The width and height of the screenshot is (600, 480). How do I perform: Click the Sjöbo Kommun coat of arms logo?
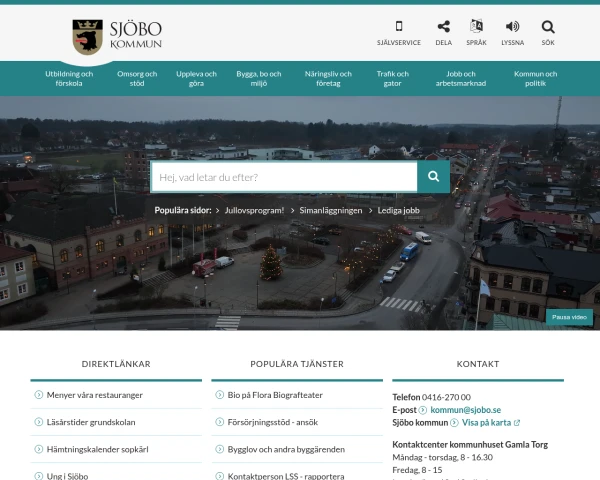88,37
